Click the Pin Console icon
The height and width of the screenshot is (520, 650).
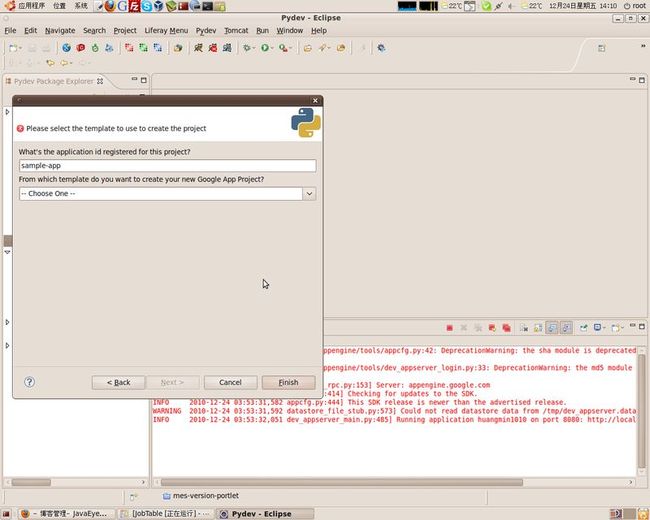click(584, 328)
